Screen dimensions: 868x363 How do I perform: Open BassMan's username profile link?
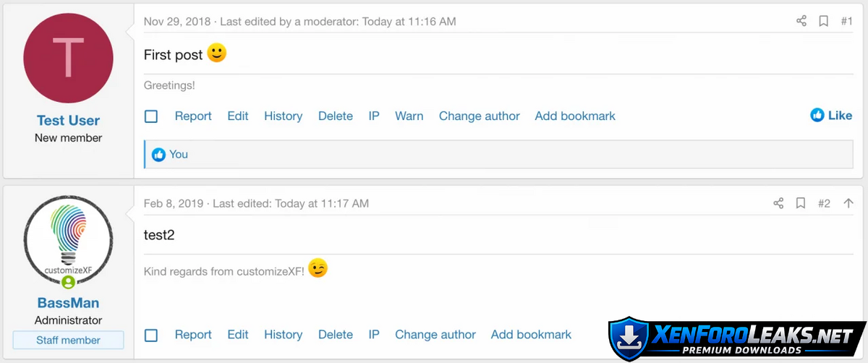[x=69, y=303]
